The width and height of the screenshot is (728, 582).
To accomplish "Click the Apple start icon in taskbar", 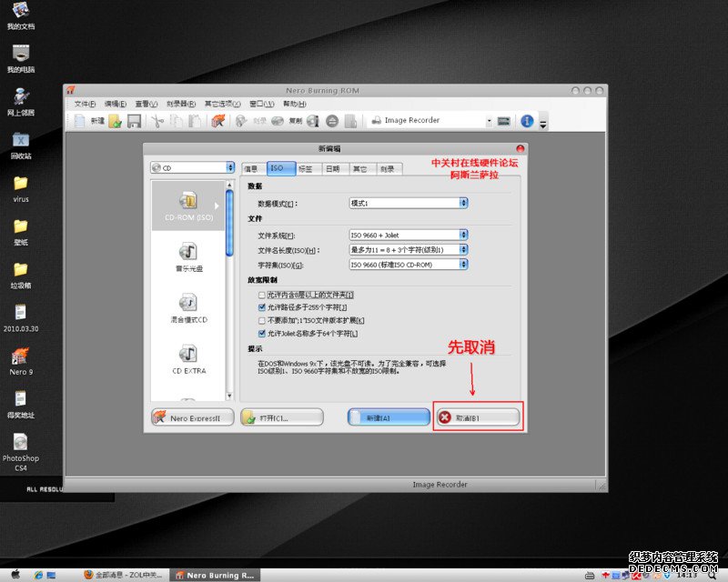I will coord(15,575).
